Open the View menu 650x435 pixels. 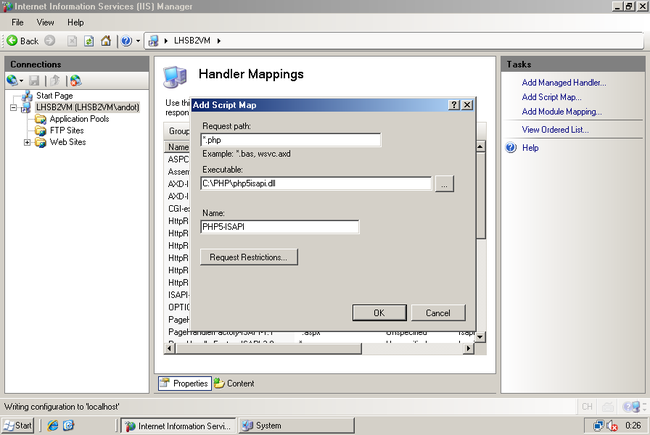pos(45,22)
